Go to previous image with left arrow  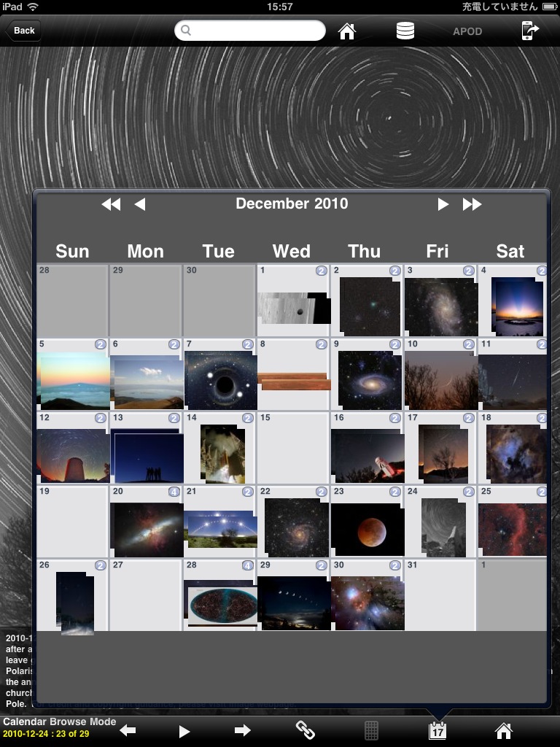click(128, 730)
